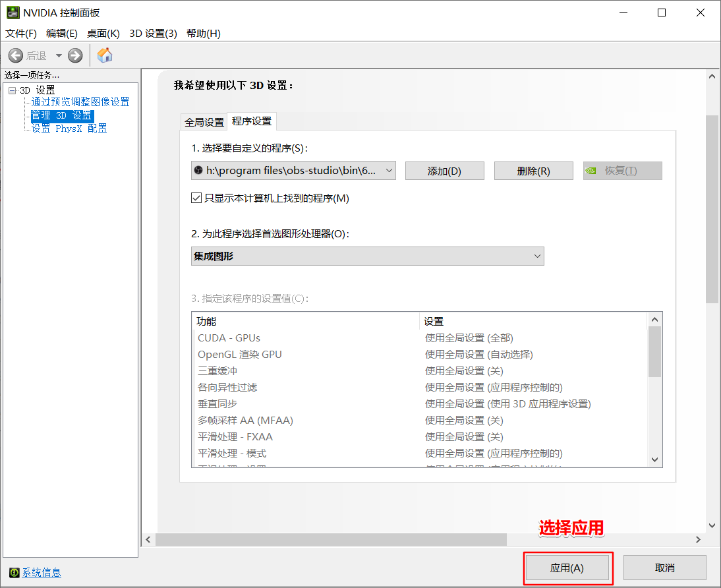Click the Forward arrow icon in toolbar
Image resolution: width=721 pixels, height=588 pixels.
click(x=75, y=55)
